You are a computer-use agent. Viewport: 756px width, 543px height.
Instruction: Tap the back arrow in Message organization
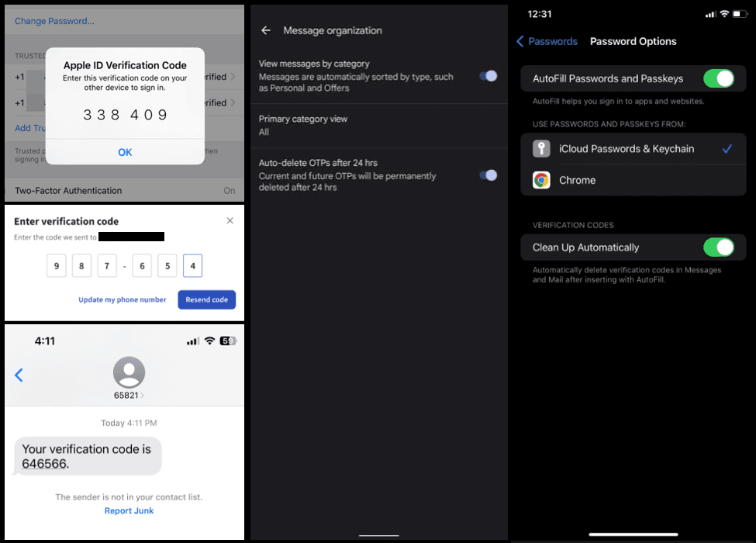click(x=266, y=30)
